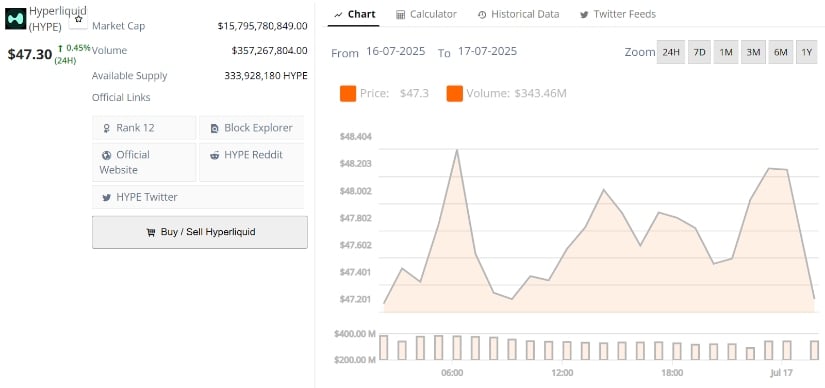Viewport: 825px width, 388px height.
Task: Set chart zoom to 6M
Action: [x=781, y=52]
